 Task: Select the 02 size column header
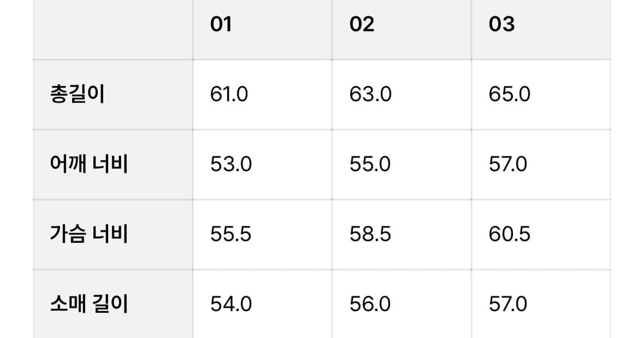click(x=362, y=24)
